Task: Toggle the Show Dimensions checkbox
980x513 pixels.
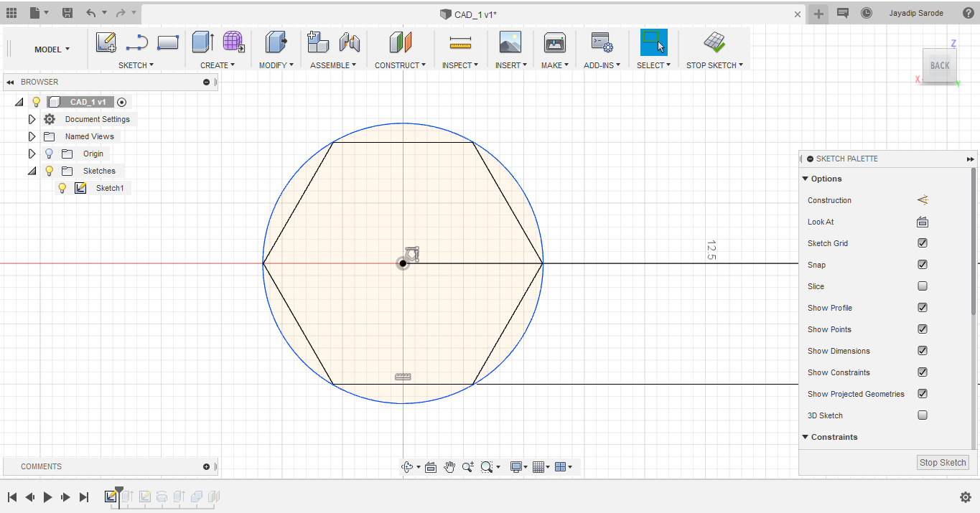Action: 923,351
